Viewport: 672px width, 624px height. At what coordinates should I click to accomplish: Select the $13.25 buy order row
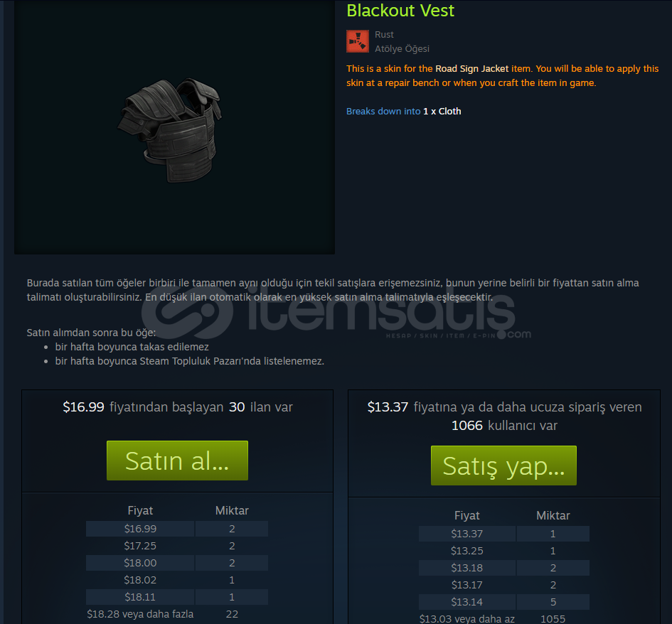(x=504, y=551)
